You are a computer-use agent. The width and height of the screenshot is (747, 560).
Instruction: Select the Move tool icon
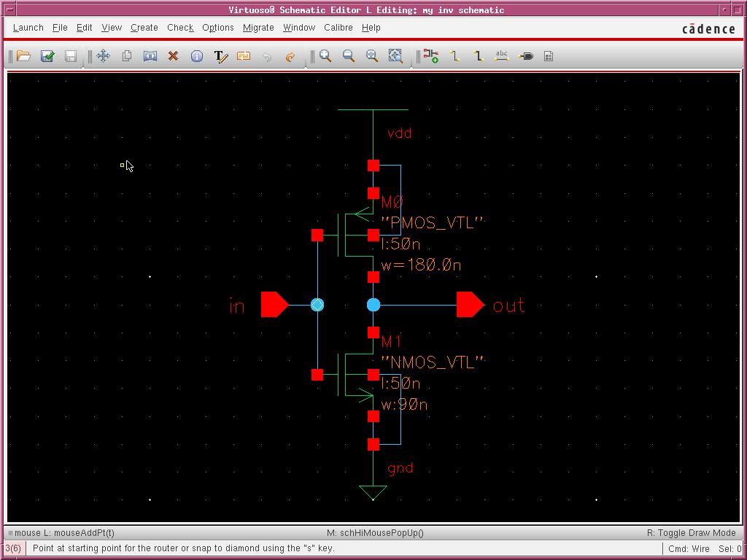[103, 56]
